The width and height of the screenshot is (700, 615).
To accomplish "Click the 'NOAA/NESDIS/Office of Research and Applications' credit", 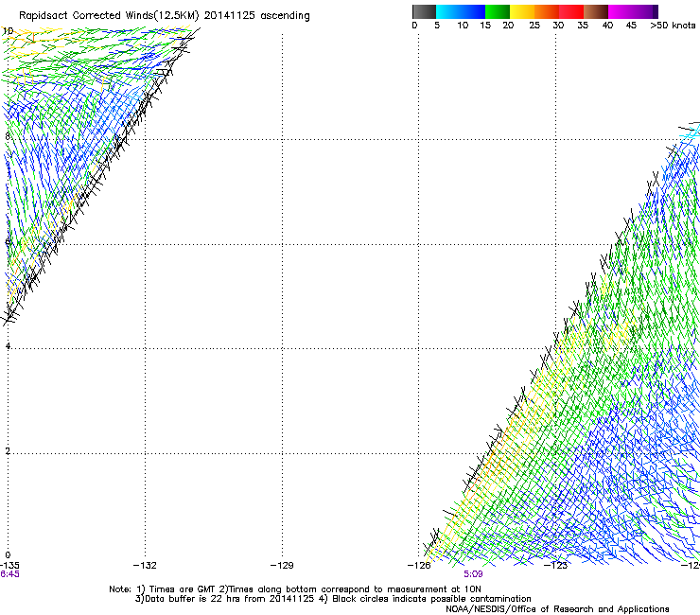I will point(557,609).
